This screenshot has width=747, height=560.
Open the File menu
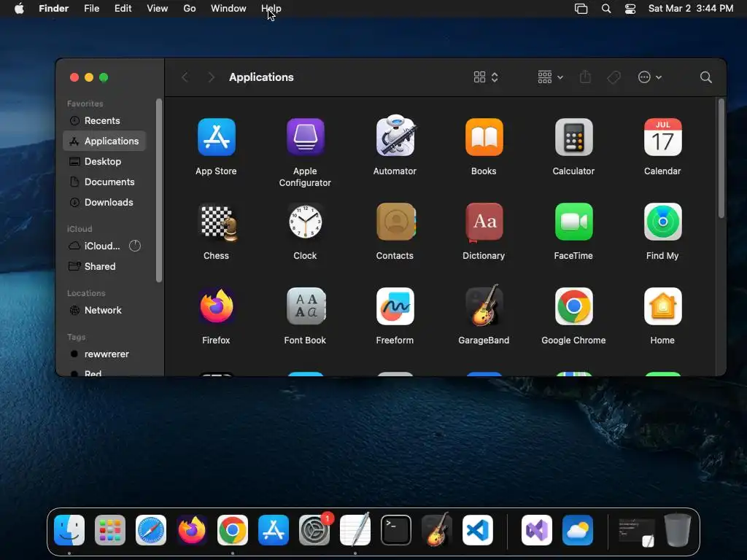point(91,9)
